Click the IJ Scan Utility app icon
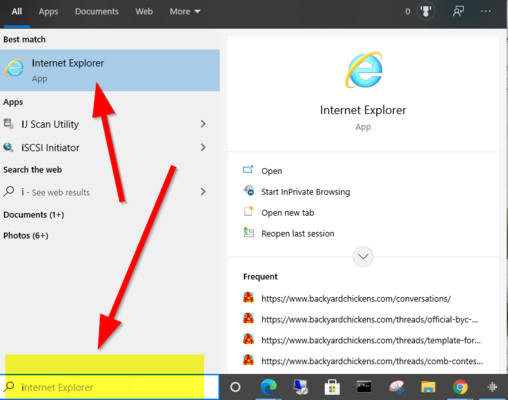 coord(8,124)
